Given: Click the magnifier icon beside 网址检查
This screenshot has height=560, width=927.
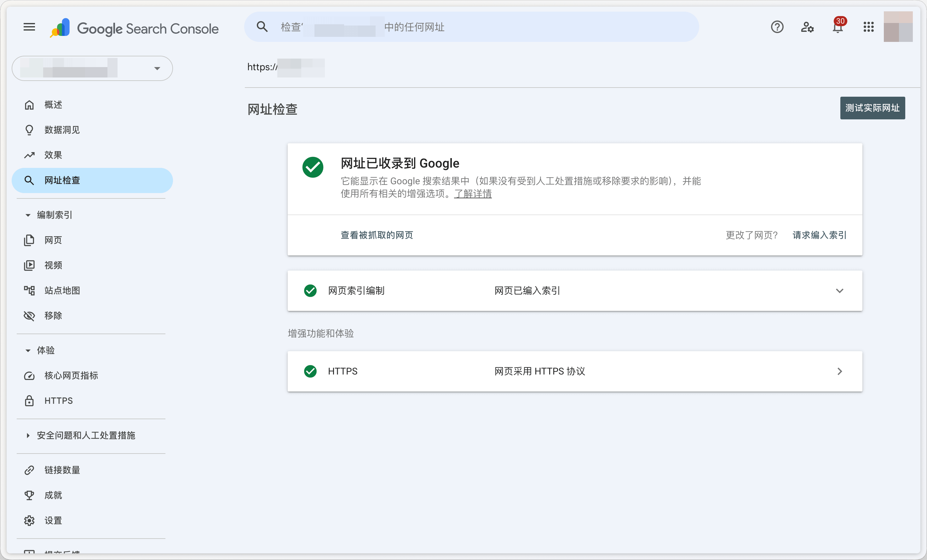Looking at the screenshot, I should (29, 180).
